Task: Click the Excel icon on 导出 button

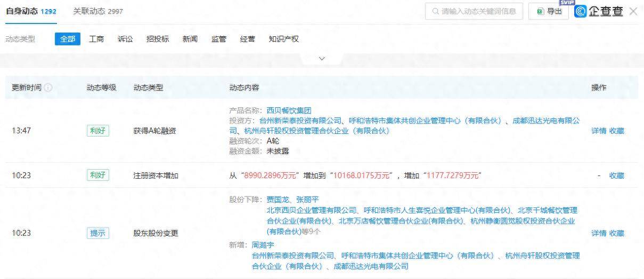Action: (x=540, y=11)
